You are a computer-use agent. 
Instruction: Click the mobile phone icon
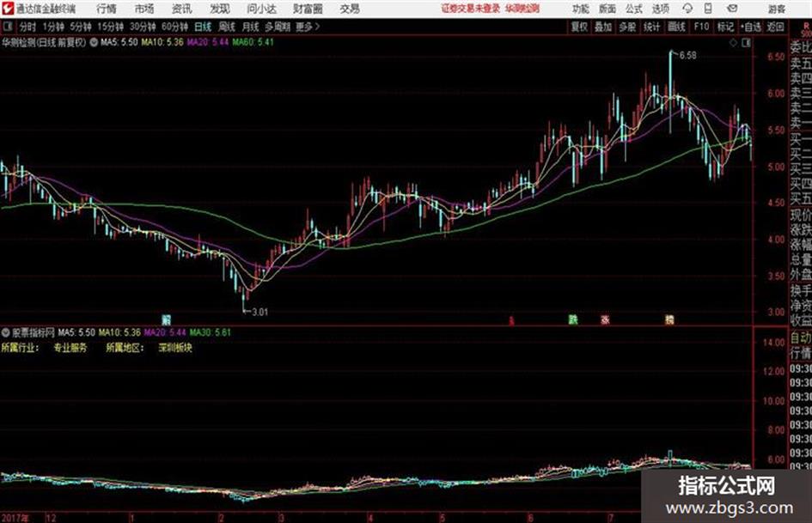pyautogui.click(x=708, y=9)
